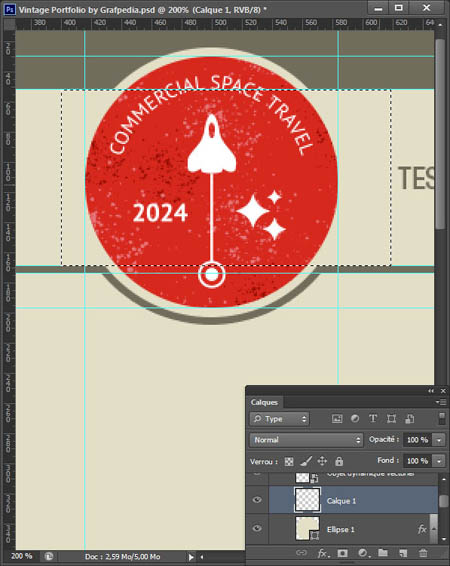This screenshot has width=450, height=566.
Task: Toggle the layer filtering on/off switch
Action: coord(442,419)
